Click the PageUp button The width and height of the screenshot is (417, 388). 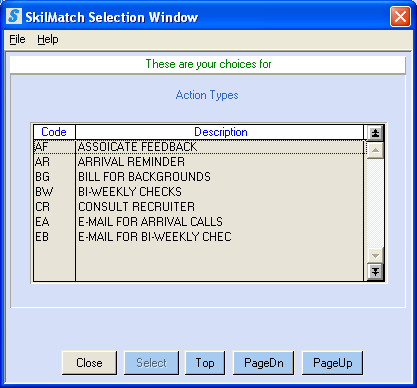[332, 363]
